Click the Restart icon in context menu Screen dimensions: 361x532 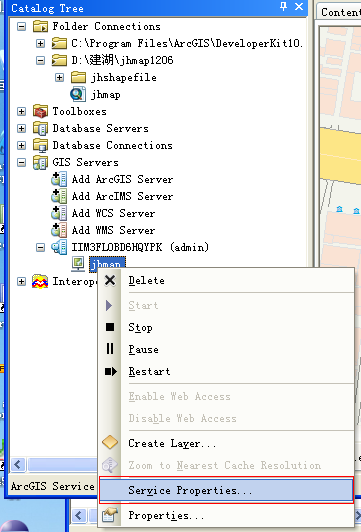(x=111, y=372)
